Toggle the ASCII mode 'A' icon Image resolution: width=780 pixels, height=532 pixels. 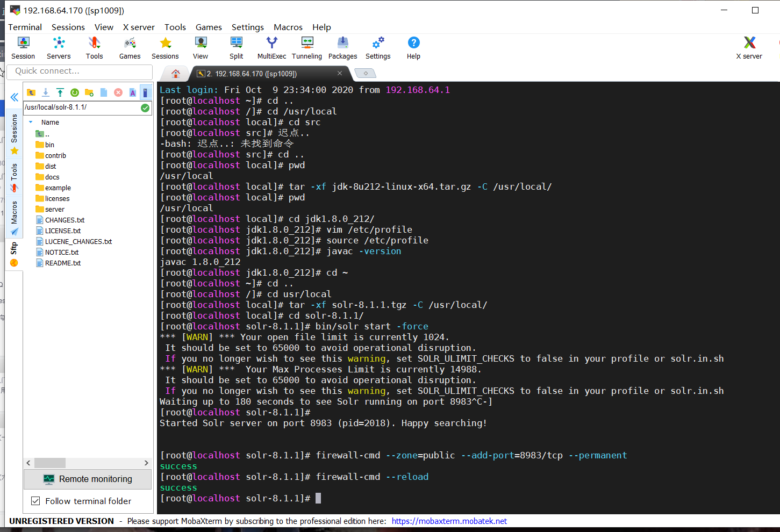coord(133,92)
